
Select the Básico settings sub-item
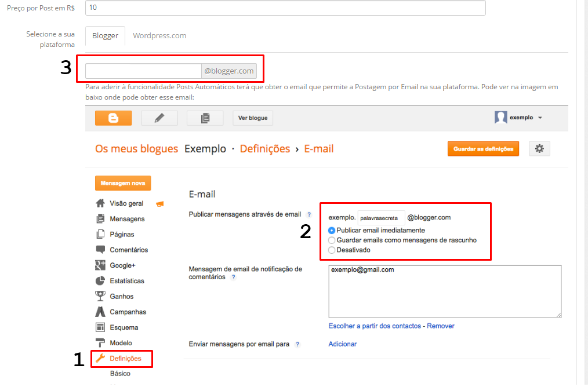[x=121, y=374]
